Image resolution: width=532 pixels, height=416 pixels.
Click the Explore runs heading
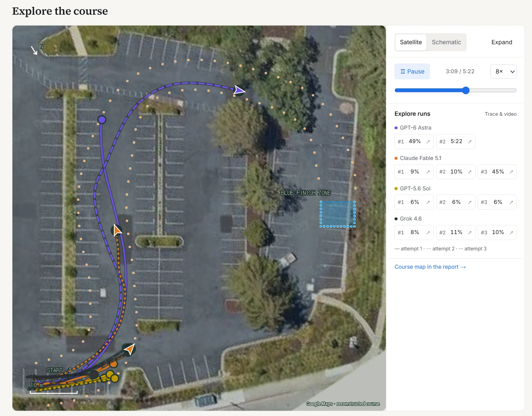click(412, 114)
